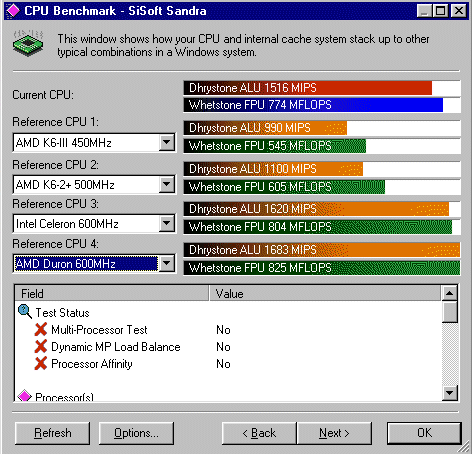Go to the previous page with Back
The width and height of the screenshot is (472, 454).
[259, 433]
